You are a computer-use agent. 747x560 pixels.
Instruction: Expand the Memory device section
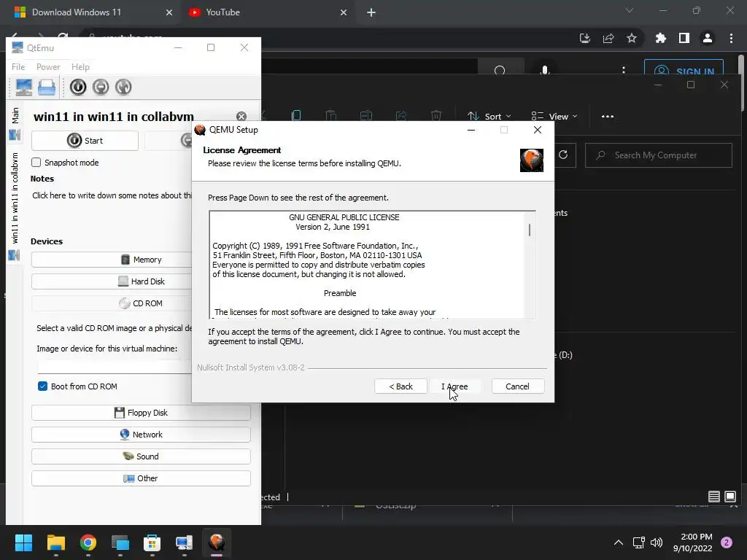click(141, 260)
